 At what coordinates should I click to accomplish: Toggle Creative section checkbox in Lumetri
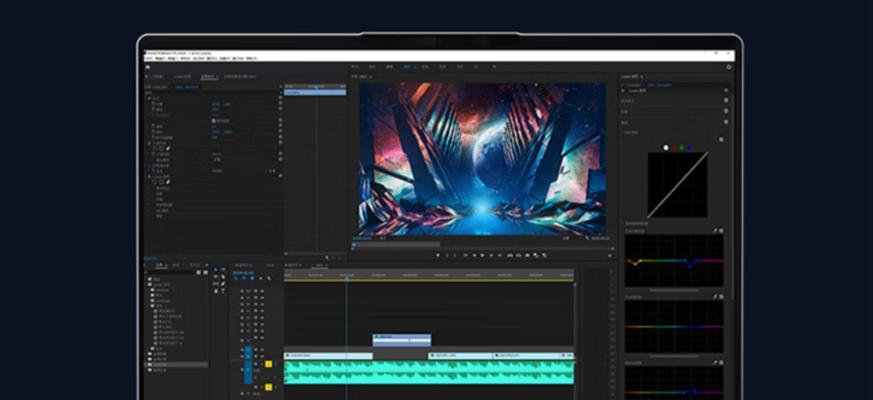click(726, 111)
